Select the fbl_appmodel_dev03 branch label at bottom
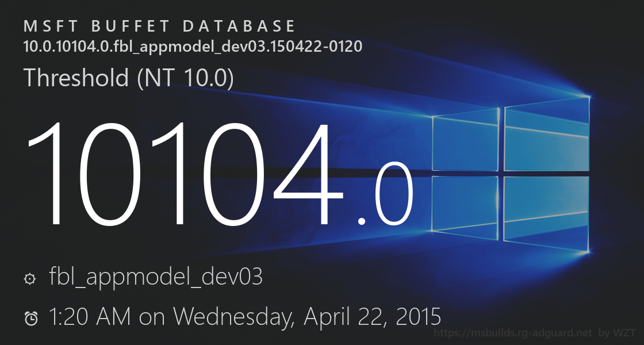Screen dimensions: 644x345 [x=156, y=278]
